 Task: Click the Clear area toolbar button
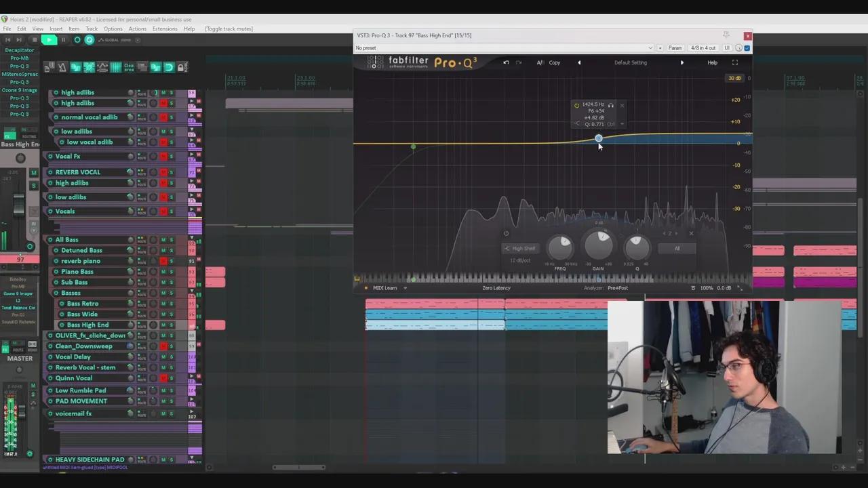point(128,67)
